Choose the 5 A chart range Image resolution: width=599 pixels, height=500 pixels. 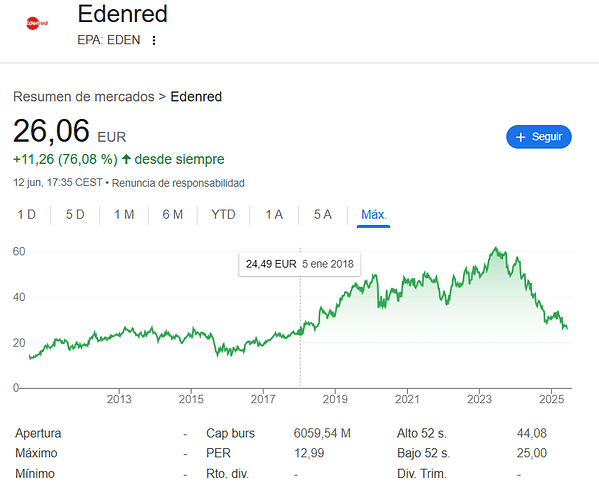(323, 215)
